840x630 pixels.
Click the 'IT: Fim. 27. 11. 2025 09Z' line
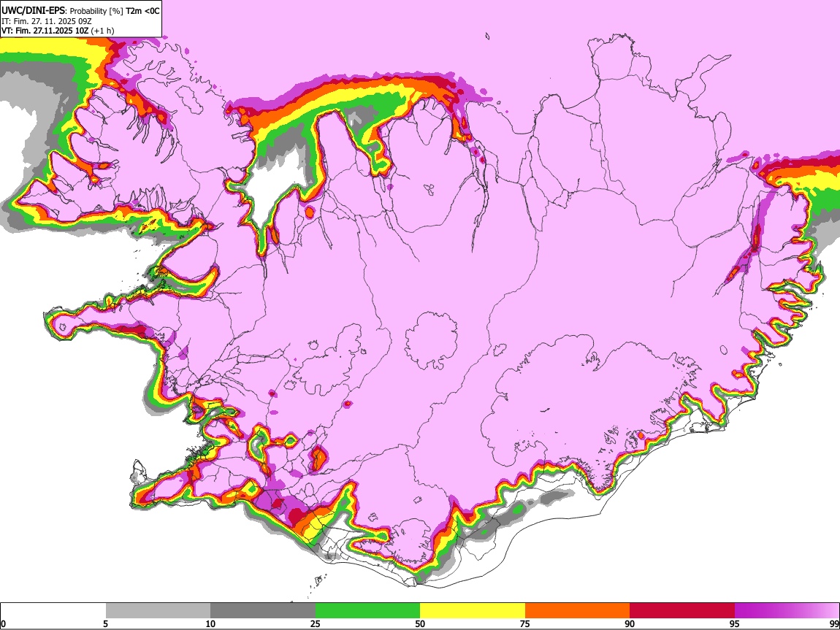[47, 21]
